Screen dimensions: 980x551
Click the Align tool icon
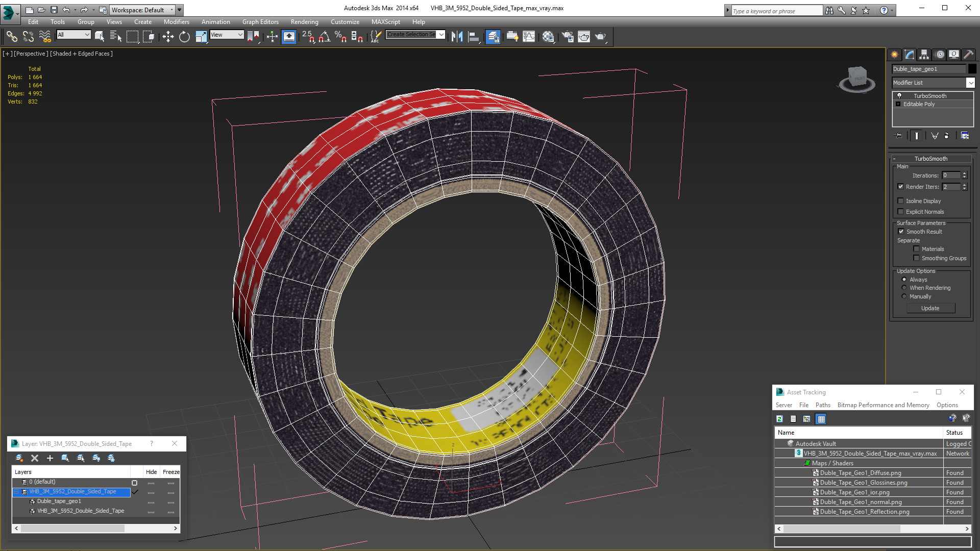pyautogui.click(x=474, y=36)
